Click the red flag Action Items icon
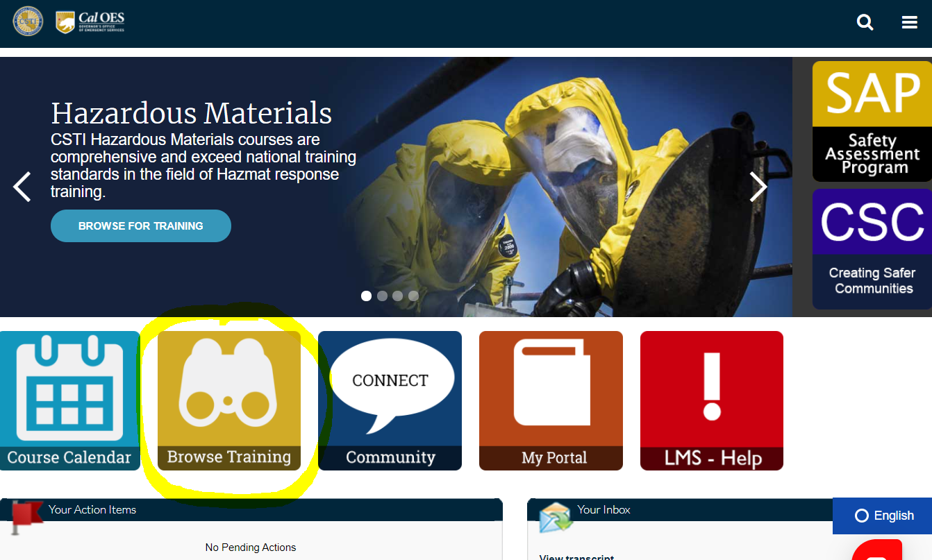Screen dimensions: 932x560 (27, 517)
